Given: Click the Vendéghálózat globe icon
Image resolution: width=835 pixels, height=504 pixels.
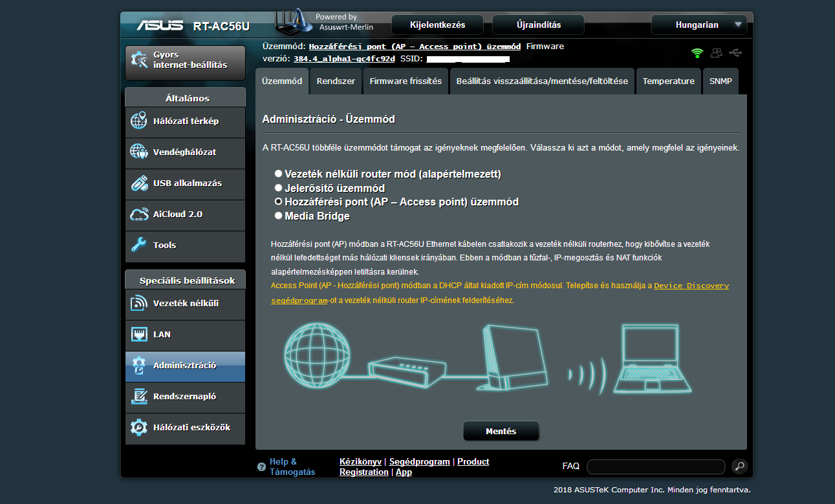Looking at the screenshot, I should tap(139, 152).
